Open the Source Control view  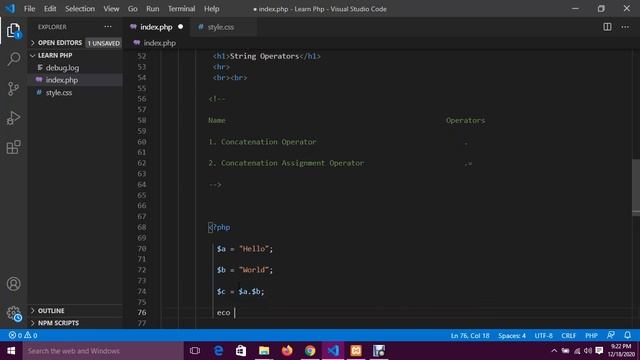pos(13,89)
